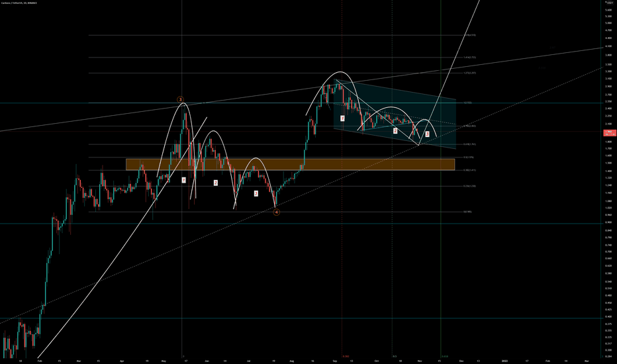Select the shaded teal descending channel

pos(395,114)
